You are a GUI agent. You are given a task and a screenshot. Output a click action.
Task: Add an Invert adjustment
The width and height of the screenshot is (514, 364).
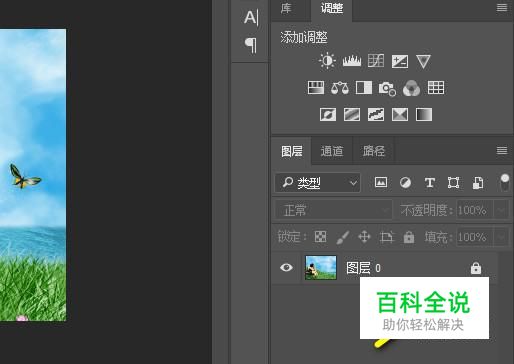pos(328,114)
